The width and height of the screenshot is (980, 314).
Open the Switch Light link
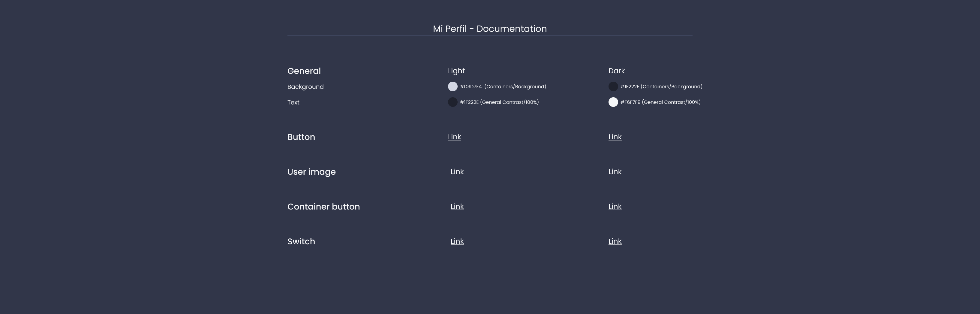click(x=457, y=241)
